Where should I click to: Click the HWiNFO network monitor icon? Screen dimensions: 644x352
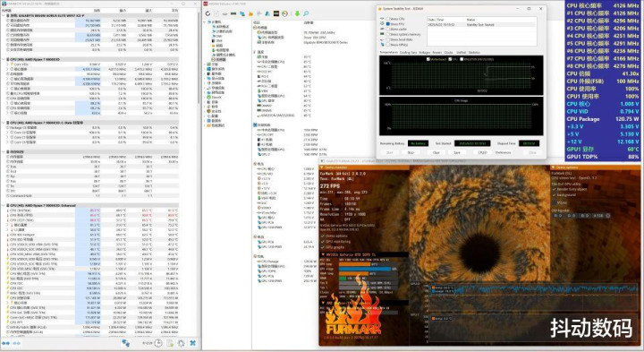coord(126,343)
